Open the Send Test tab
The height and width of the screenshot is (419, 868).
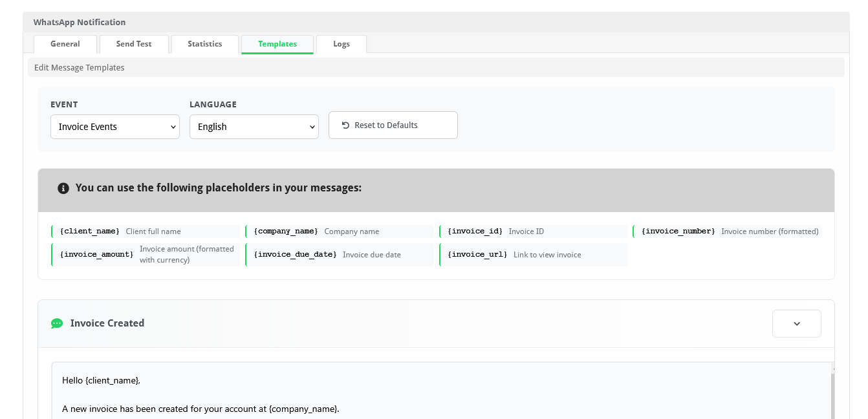(134, 44)
